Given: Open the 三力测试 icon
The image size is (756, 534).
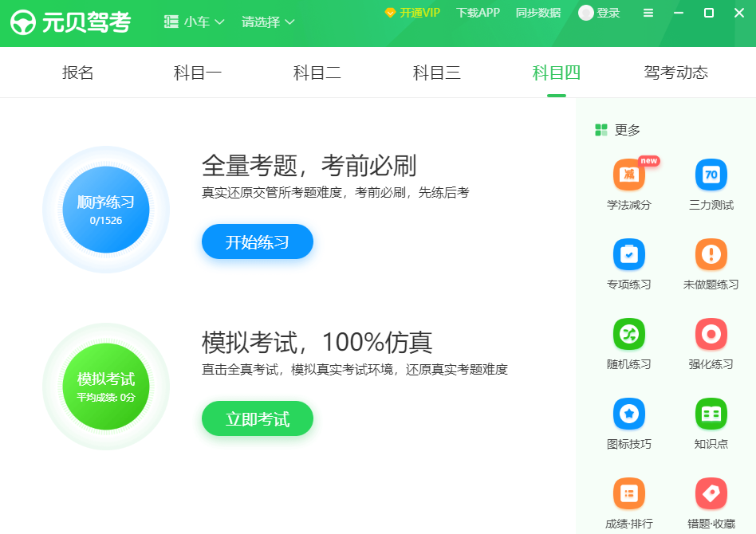Looking at the screenshot, I should click(711, 175).
